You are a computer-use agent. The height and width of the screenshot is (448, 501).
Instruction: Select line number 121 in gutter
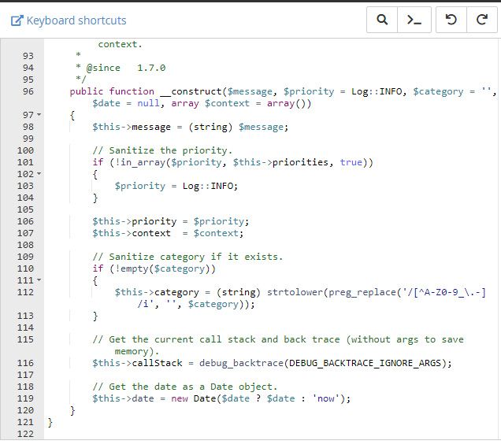click(25, 422)
